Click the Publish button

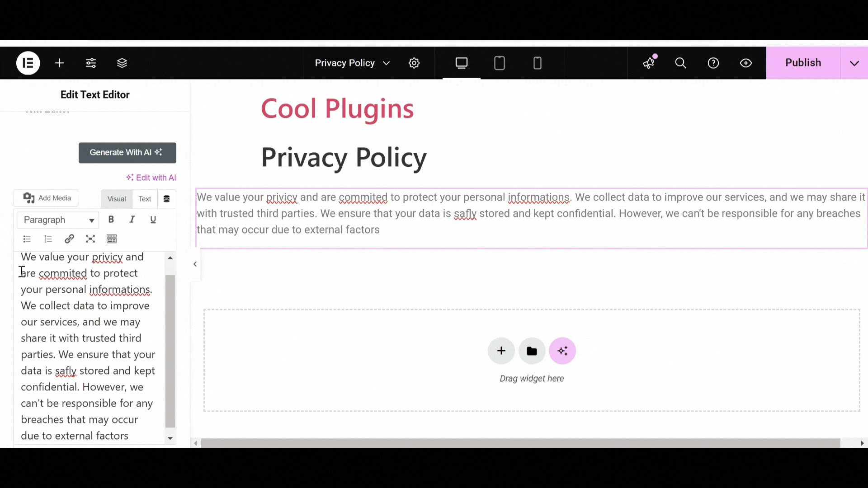coord(803,63)
